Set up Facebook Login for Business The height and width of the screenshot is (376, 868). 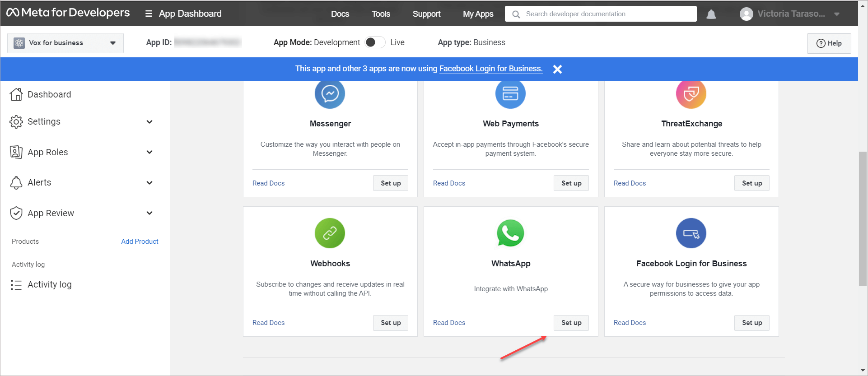[752, 323]
